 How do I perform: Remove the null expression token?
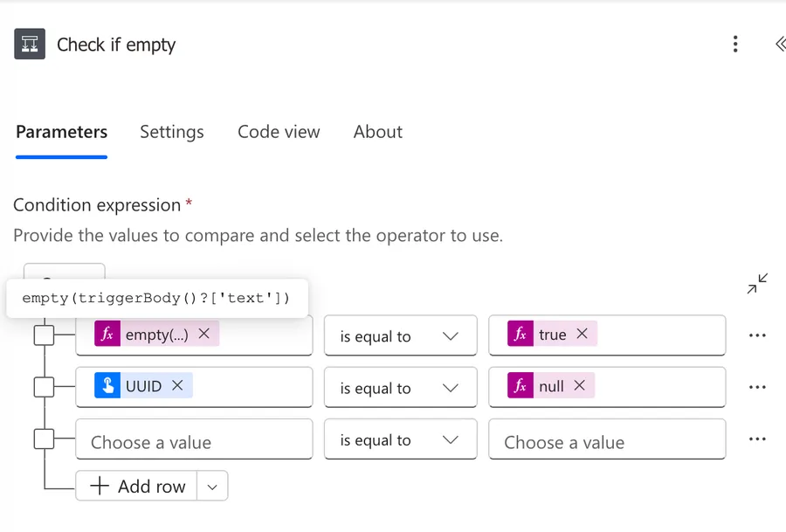pyautogui.click(x=579, y=385)
